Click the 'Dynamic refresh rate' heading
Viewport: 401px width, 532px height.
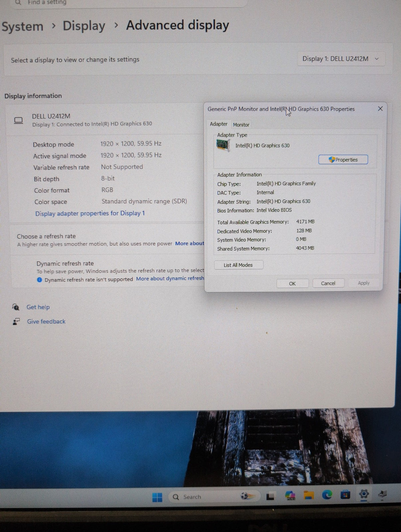point(65,263)
